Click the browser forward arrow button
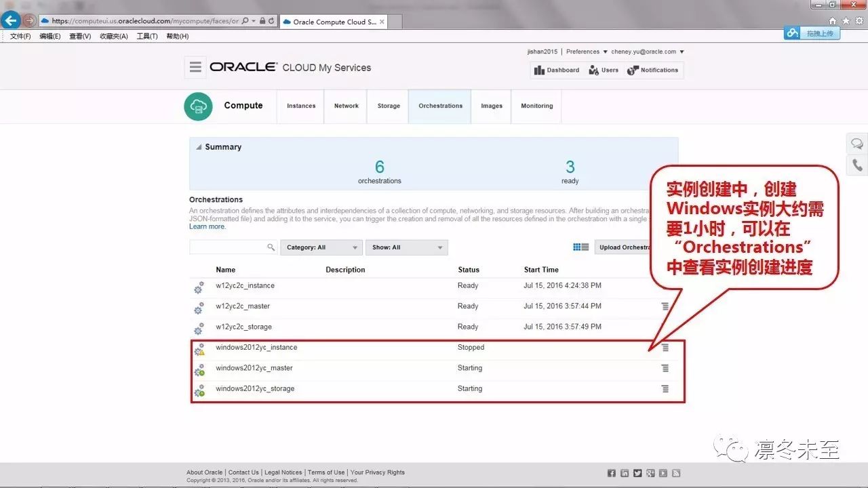Screen dimensions: 868x488 coord(28,20)
